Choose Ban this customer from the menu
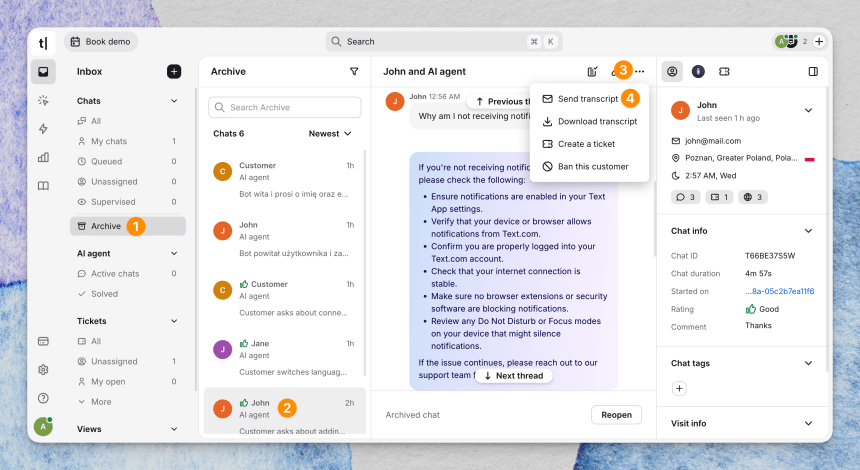This screenshot has width=860, height=470. 585,166
